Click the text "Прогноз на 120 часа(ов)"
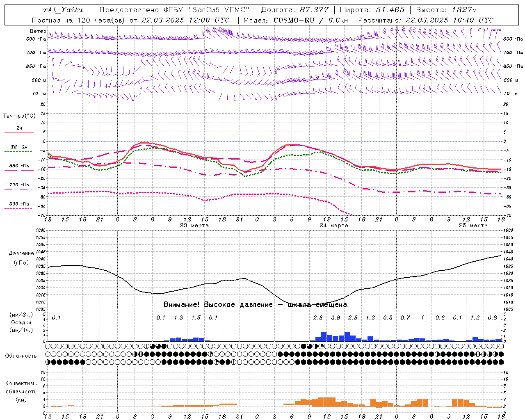Screen dimensions: 525x420 79,20
